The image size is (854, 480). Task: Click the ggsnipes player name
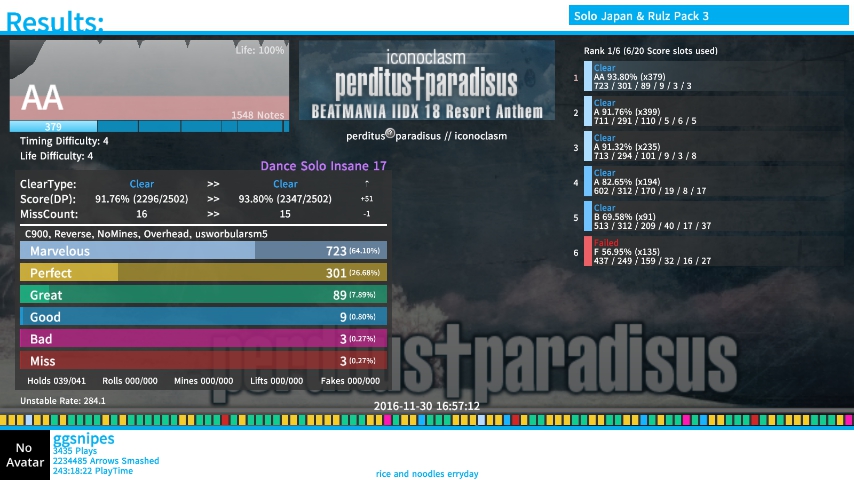(84, 439)
